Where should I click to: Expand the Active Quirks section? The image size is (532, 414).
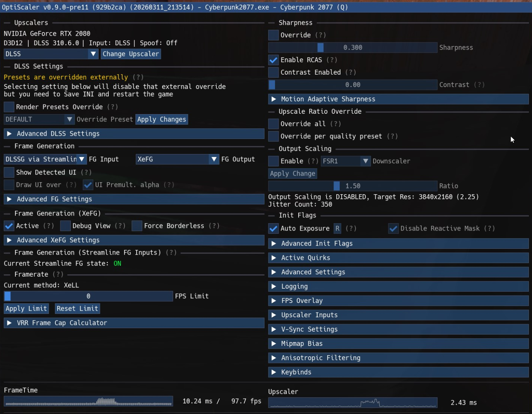coord(399,258)
